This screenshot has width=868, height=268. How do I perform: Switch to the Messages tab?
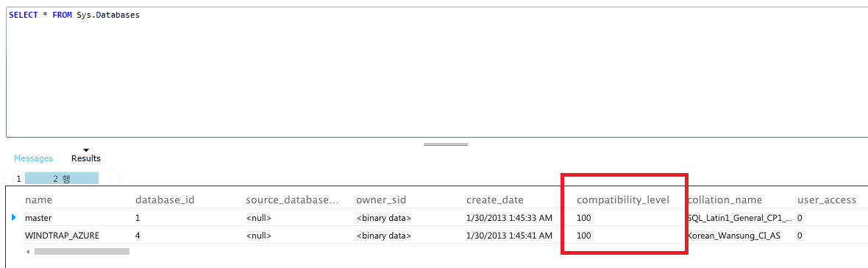pyautogui.click(x=33, y=158)
